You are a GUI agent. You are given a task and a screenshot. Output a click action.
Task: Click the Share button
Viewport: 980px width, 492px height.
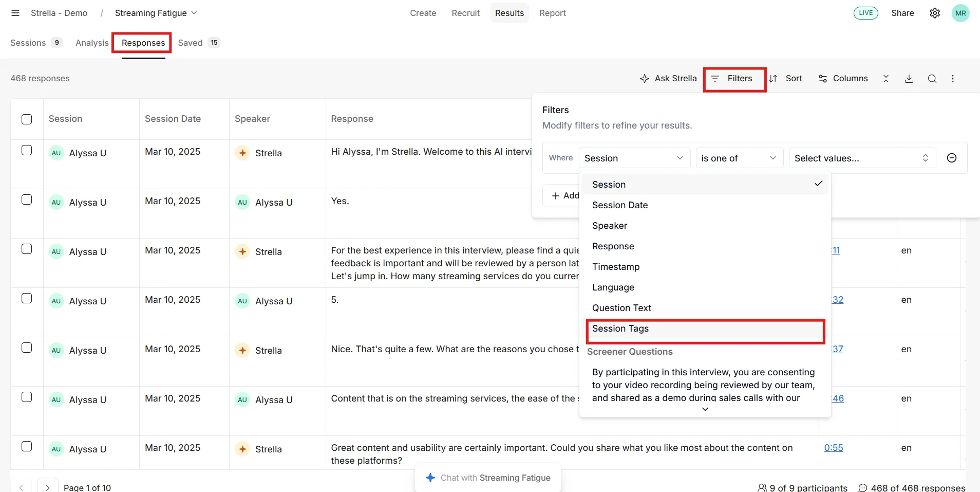tap(902, 13)
